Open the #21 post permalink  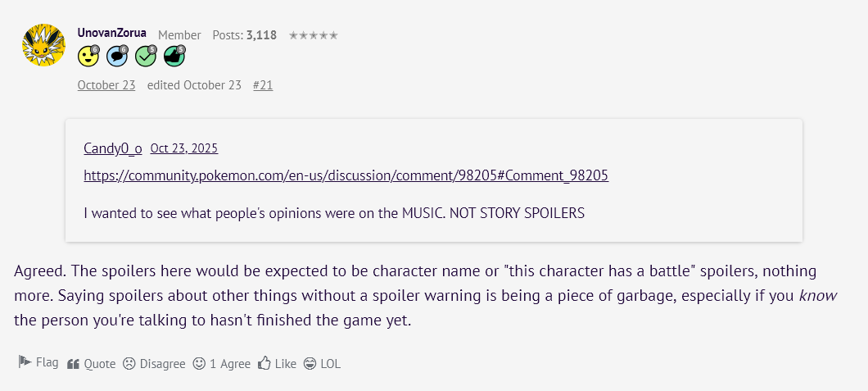tap(263, 85)
